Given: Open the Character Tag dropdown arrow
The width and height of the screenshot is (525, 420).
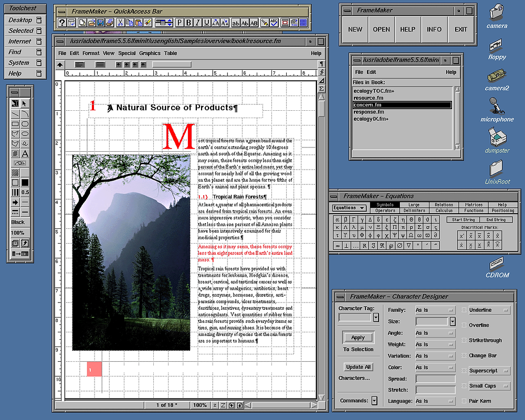Looking at the screenshot, I should (x=376, y=317).
